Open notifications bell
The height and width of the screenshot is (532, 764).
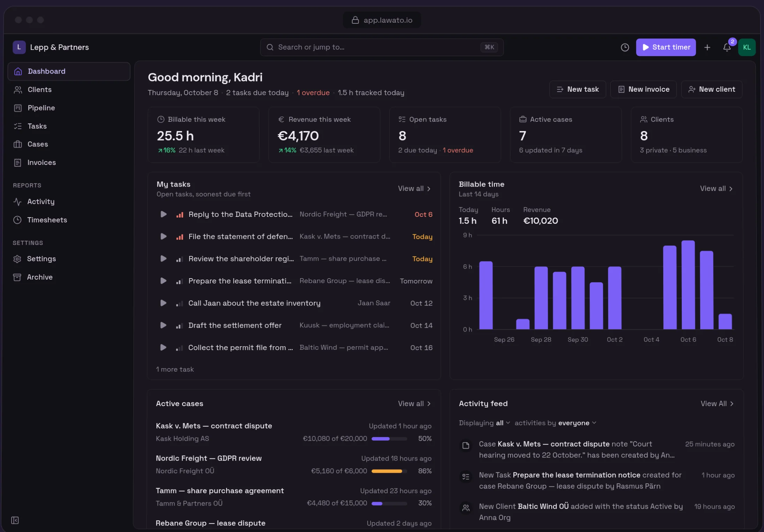(x=727, y=47)
